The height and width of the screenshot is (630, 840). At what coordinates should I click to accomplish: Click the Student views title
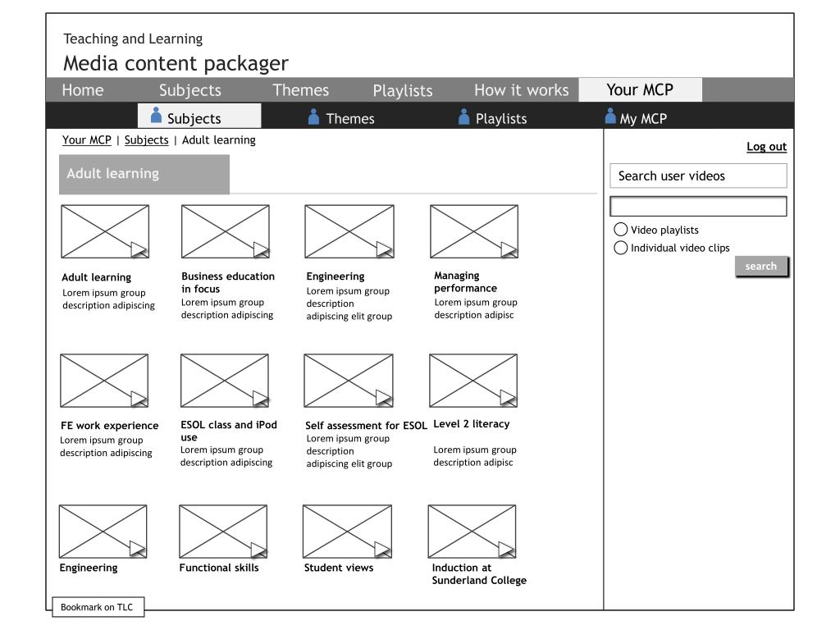(339, 568)
